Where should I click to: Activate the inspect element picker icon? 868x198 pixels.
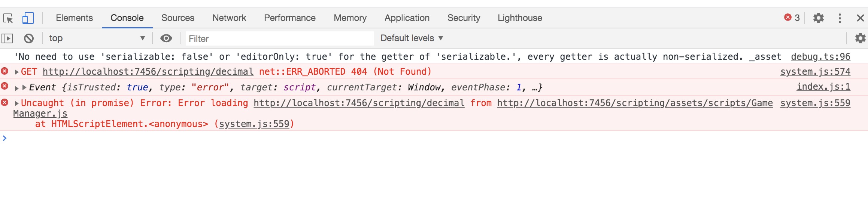8,18
